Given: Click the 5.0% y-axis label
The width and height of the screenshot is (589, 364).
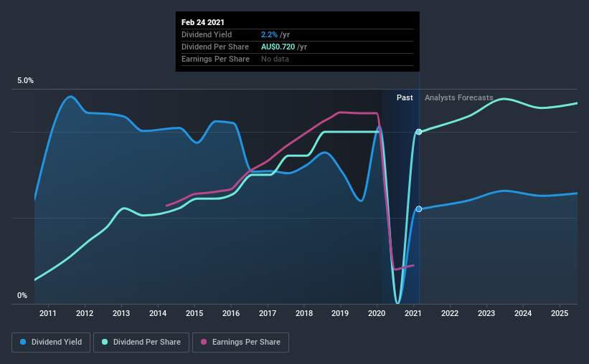Looking at the screenshot, I should (25, 81).
